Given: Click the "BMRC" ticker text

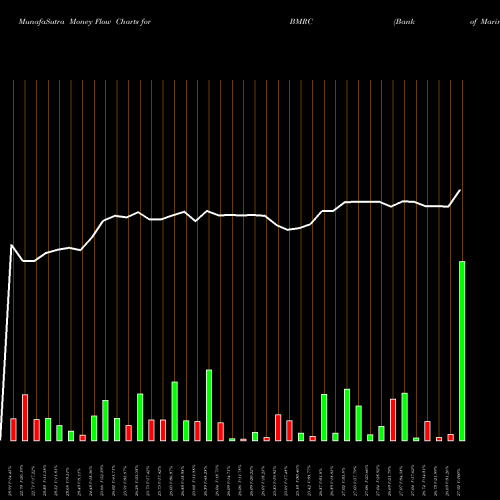Looking at the screenshot, I should pos(301,22).
